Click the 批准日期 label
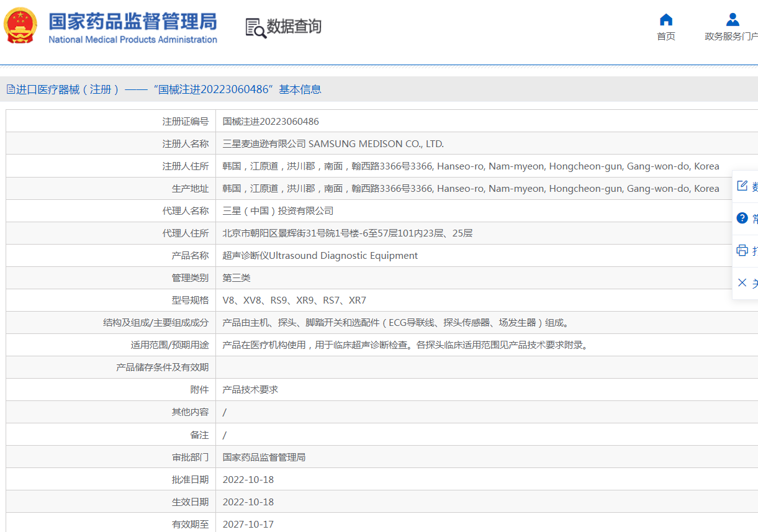The image size is (758, 532). pyautogui.click(x=191, y=480)
